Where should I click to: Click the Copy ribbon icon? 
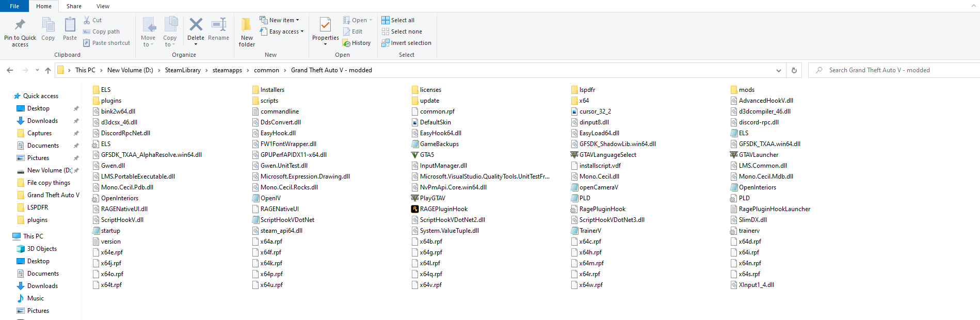click(x=48, y=25)
